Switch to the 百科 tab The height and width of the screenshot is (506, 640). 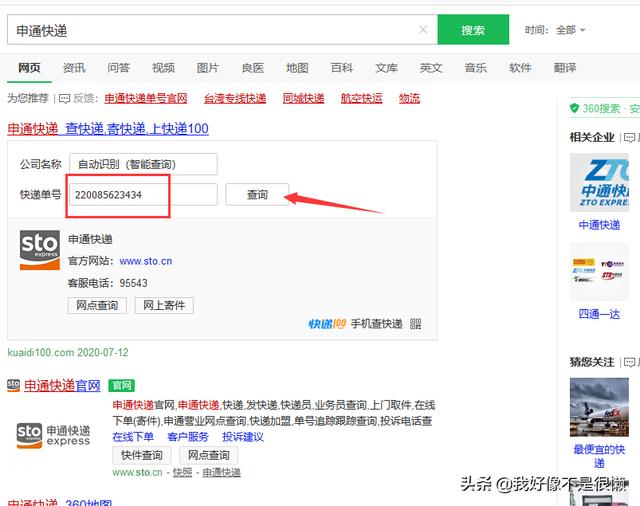[342, 68]
